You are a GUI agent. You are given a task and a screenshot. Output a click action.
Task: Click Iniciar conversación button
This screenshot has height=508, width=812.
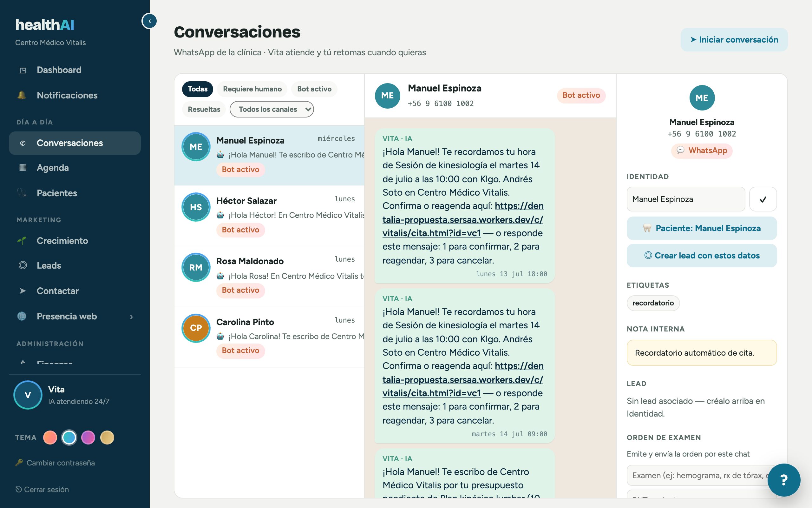click(x=734, y=40)
